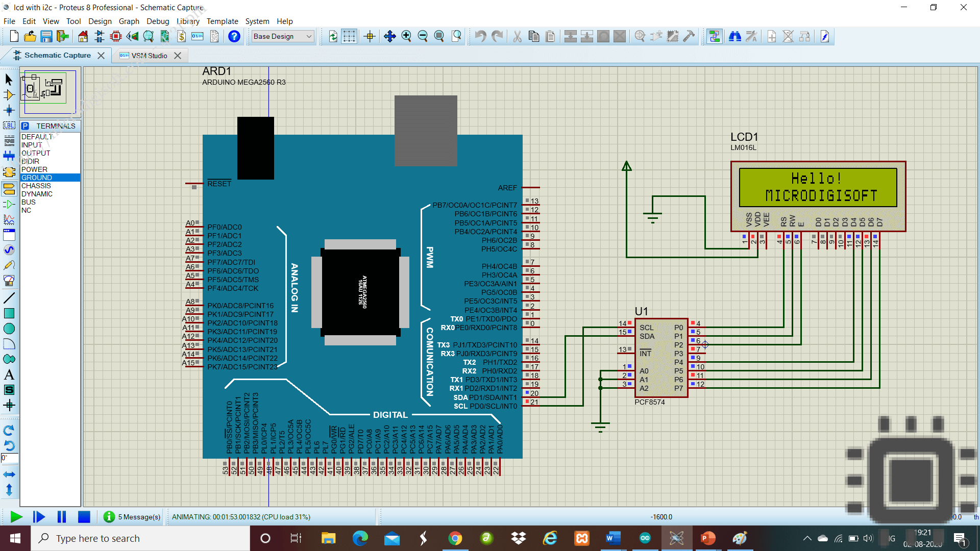Select the Component Mode tool
Screen dimensions: 980x551
click(x=9, y=94)
